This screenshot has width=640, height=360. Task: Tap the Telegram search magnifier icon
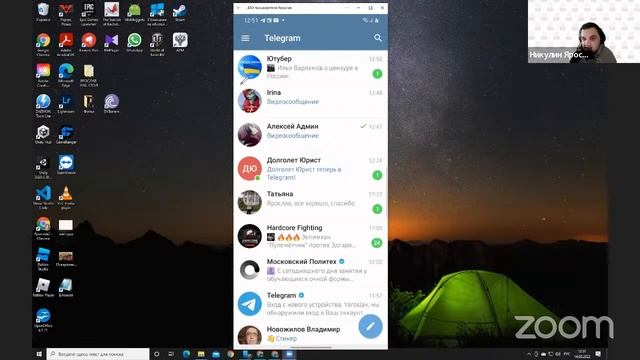378,38
